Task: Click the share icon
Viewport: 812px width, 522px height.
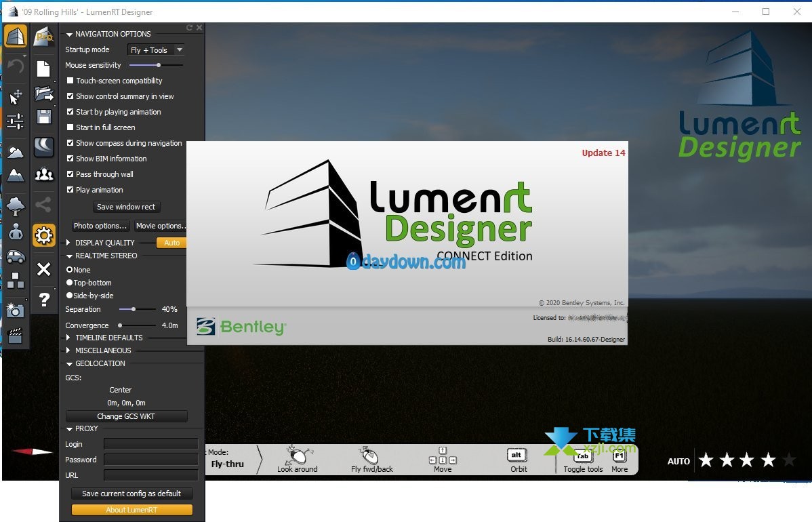Action: [43, 205]
